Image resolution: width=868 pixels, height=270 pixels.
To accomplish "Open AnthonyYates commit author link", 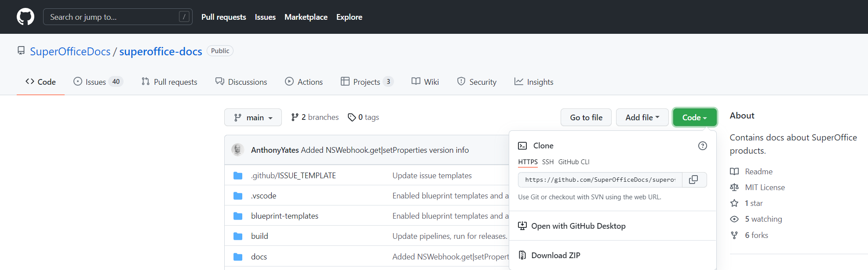I will coord(275,150).
